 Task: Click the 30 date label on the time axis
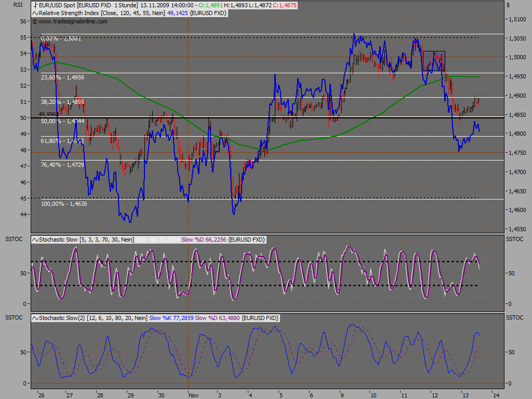(x=161, y=395)
